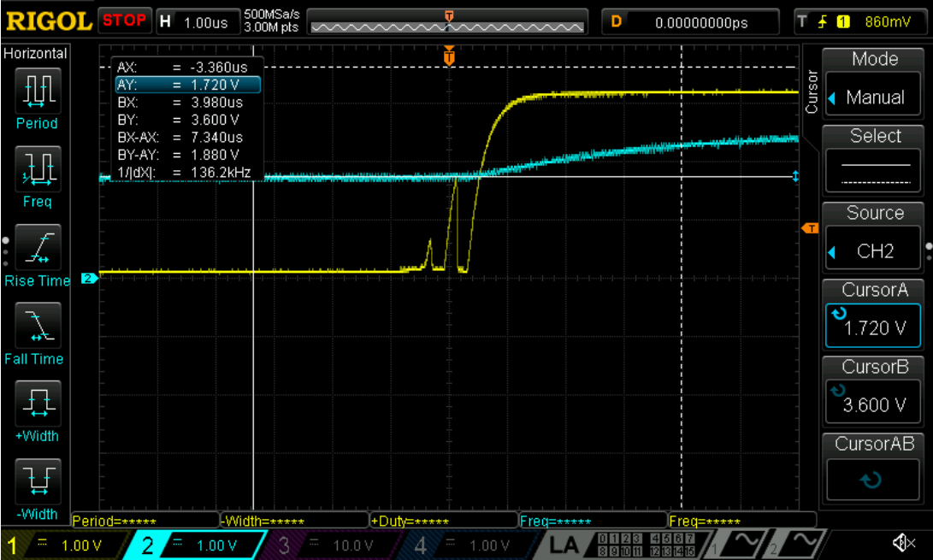Click the +Duty measurement result box

(444, 521)
